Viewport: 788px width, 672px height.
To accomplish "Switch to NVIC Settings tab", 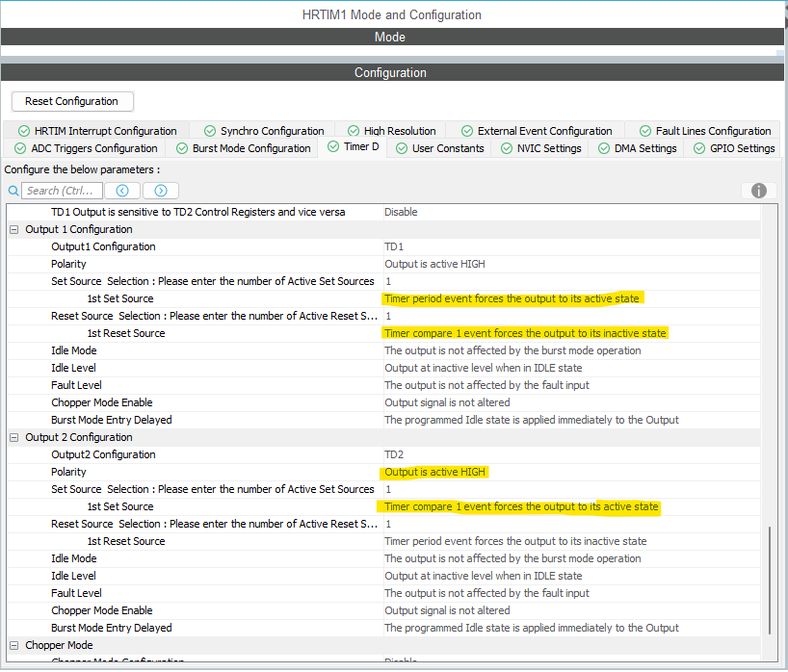I will [540, 148].
